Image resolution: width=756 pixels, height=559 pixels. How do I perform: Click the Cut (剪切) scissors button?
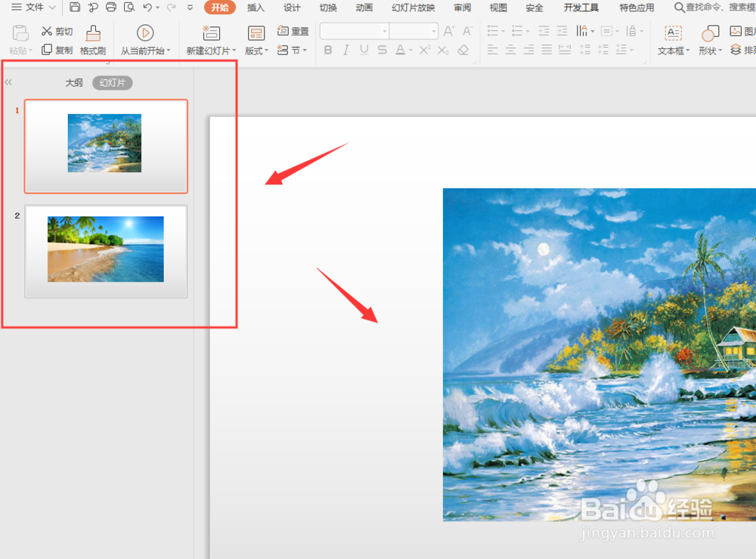(x=57, y=31)
